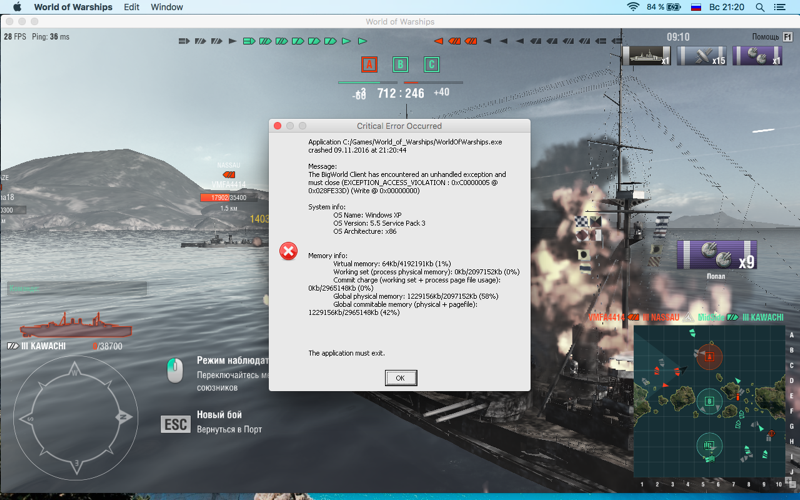The width and height of the screenshot is (800, 500).
Task: Click the 0/38700 hit points value
Action: pyautogui.click(x=108, y=346)
